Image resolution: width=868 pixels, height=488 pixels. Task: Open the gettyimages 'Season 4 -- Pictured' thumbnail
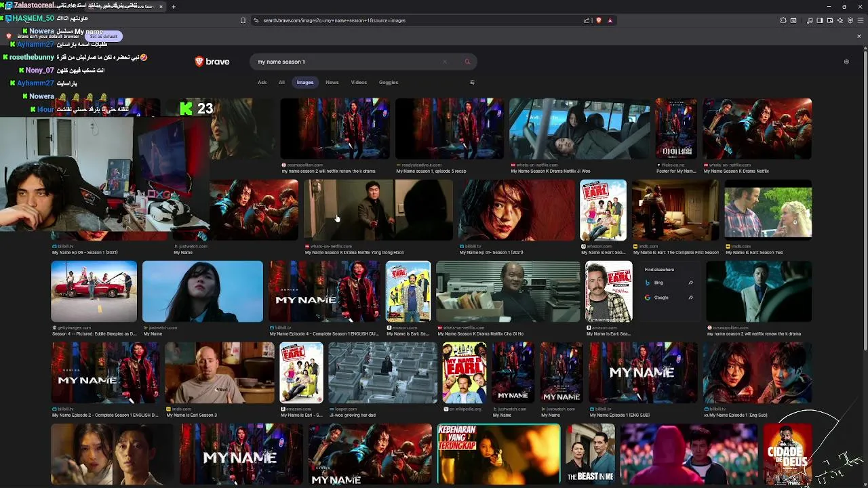coord(94,291)
